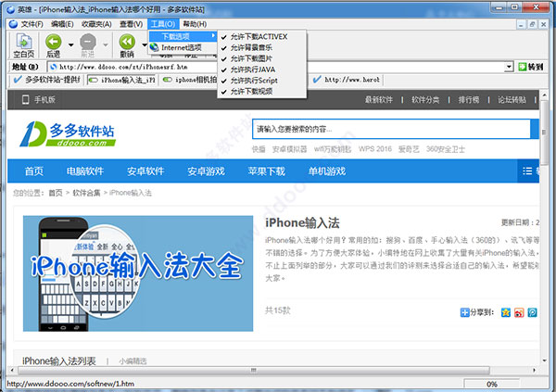Image resolution: width=556 pixels, height=392 pixels.
Task: Go to 首页 in blue navigation bar
Action: click(34, 171)
